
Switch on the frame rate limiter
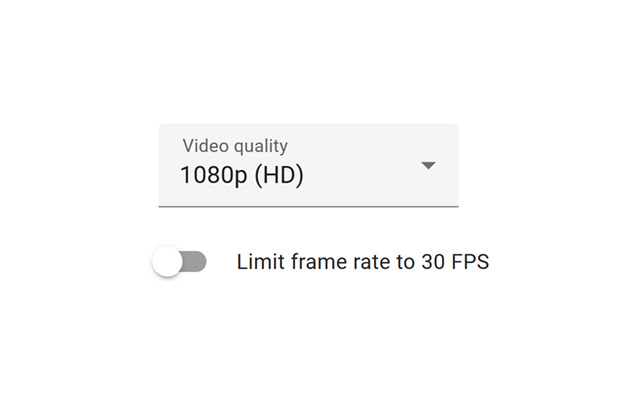click(x=180, y=262)
